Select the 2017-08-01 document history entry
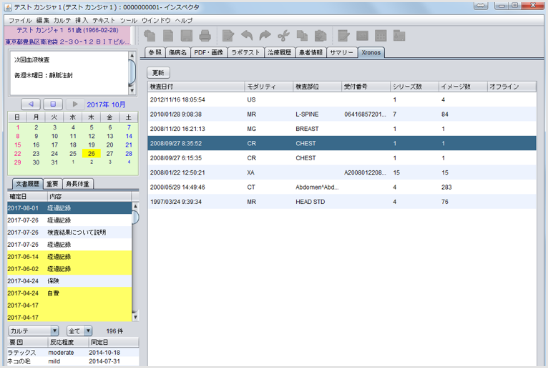The height and width of the screenshot is (368, 548). point(70,208)
